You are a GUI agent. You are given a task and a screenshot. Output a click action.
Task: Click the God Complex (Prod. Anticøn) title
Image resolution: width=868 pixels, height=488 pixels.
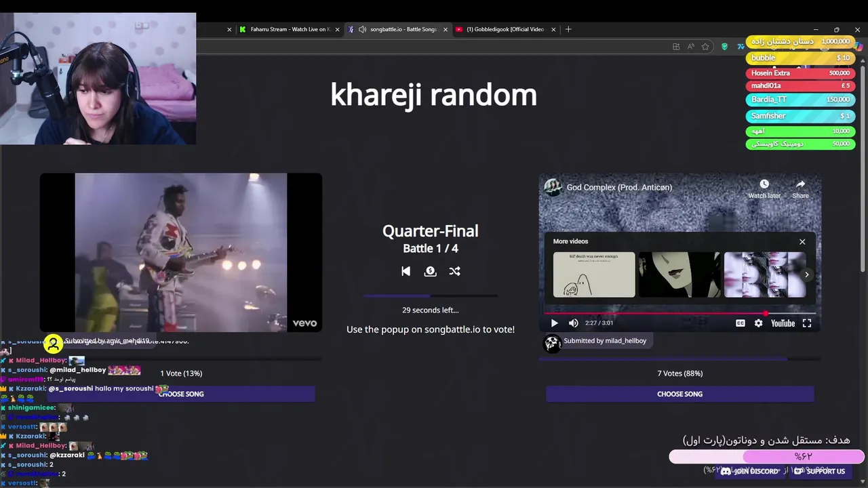pyautogui.click(x=619, y=188)
